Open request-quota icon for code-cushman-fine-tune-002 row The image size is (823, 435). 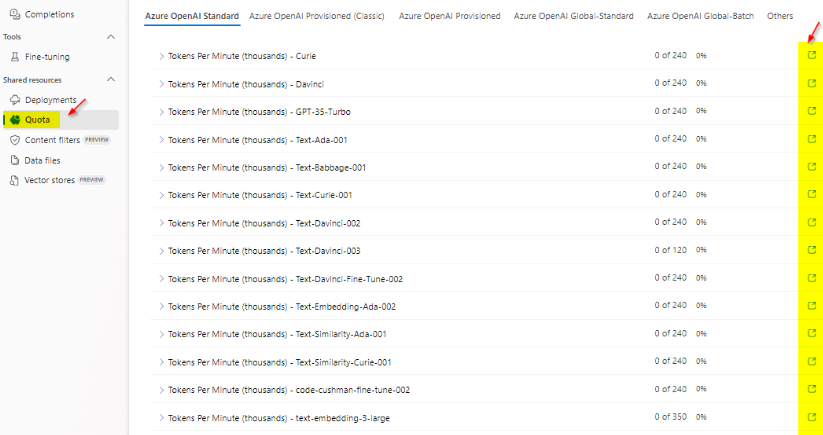tap(811, 389)
